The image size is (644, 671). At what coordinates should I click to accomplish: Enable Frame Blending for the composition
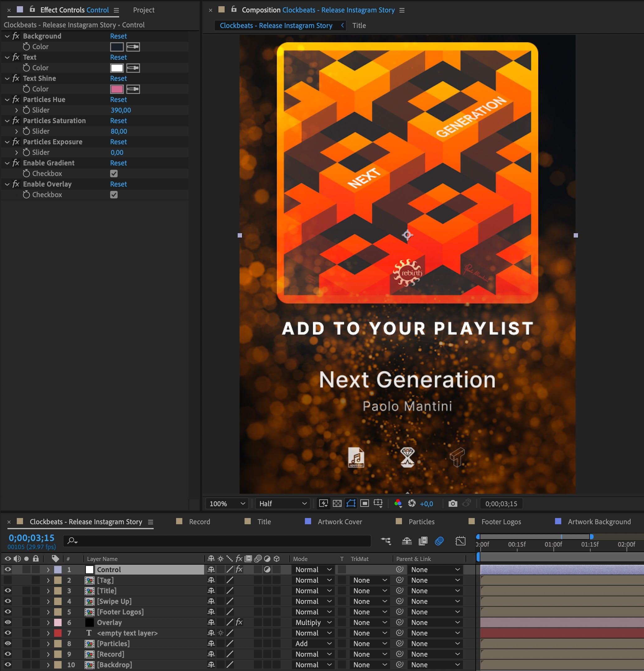(423, 541)
